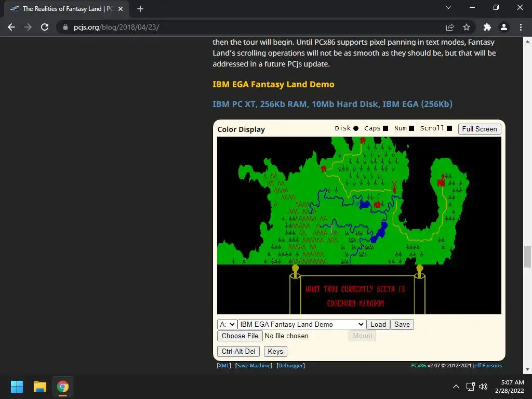532x399 pixels.
Task: Share this page via address bar icon
Action: coord(450,27)
